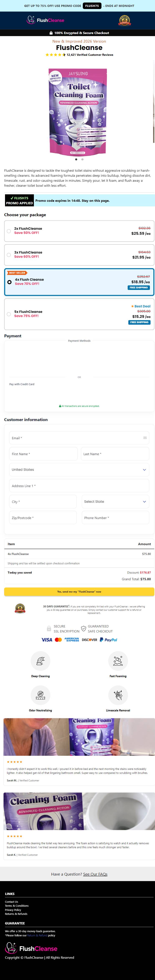The height and width of the screenshot is (980, 155).
Task: Click Free Shipping badge on 5x package
Action: pyautogui.click(x=139, y=322)
